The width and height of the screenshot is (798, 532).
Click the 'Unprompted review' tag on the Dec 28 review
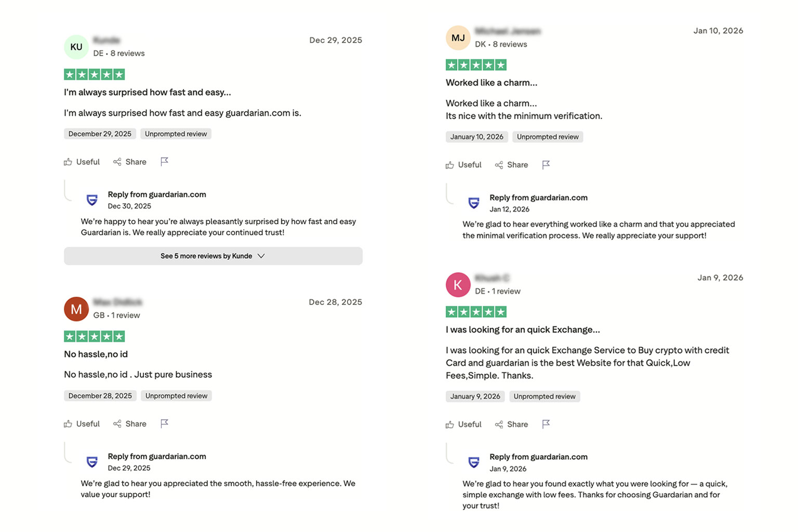(x=176, y=395)
